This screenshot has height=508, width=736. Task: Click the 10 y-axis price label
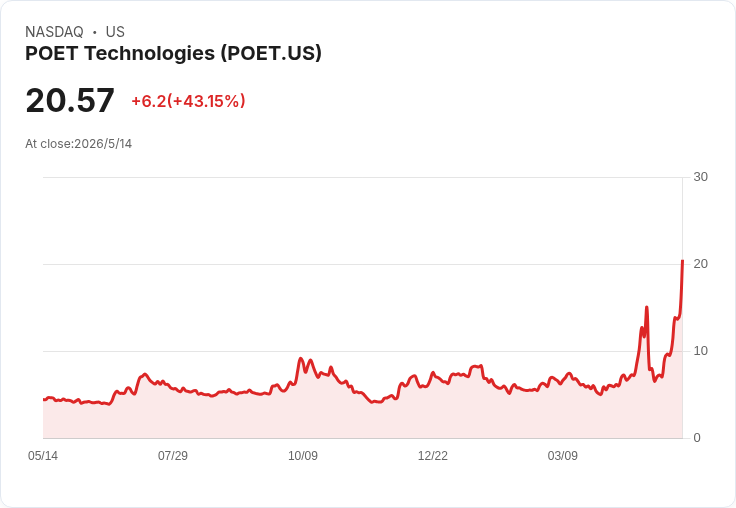point(700,351)
